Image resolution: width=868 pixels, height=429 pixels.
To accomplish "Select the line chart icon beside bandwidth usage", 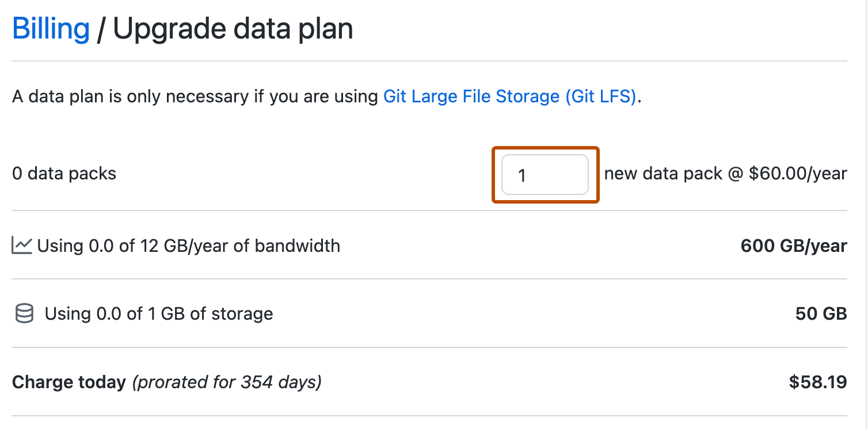I will click(21, 244).
